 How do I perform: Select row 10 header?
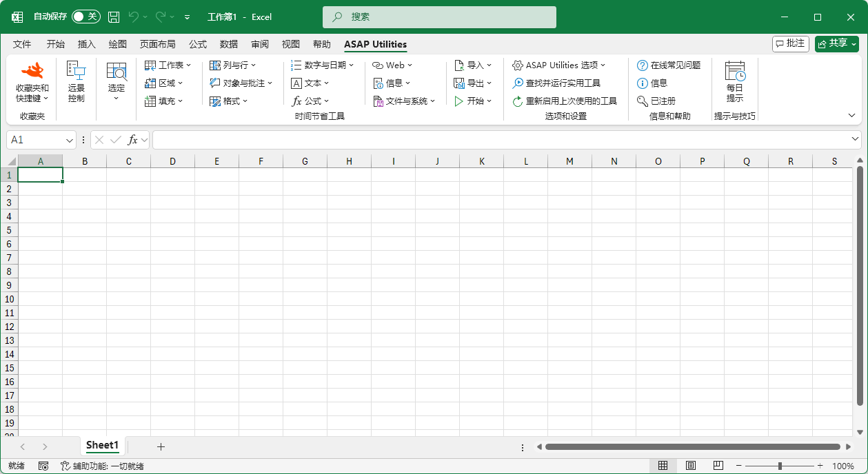[10, 299]
